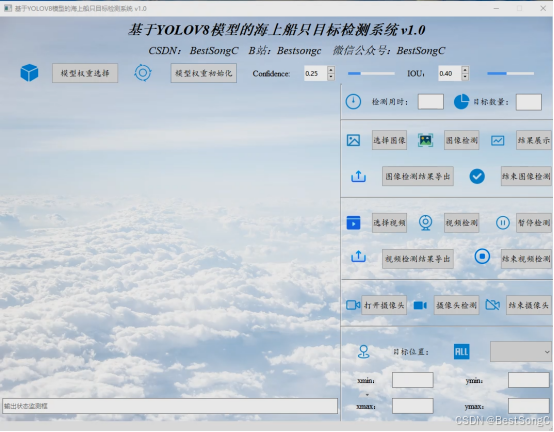The height and width of the screenshot is (432, 554).
Task: Click 模型权重初始化 button
Action: [x=204, y=73]
